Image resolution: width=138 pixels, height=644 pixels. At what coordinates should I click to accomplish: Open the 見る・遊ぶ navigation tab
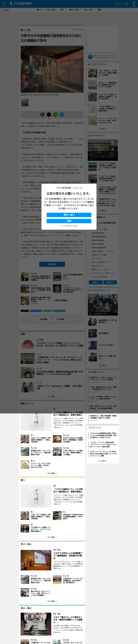pos(51,10)
